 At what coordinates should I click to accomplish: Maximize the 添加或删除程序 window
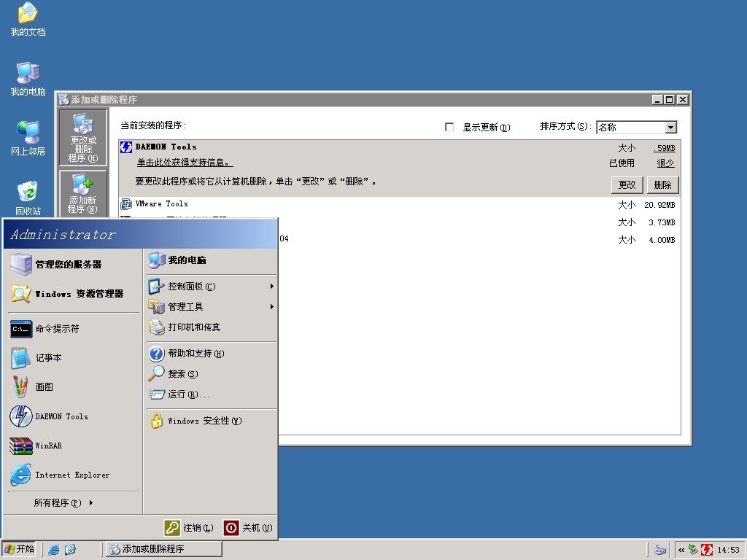click(670, 99)
